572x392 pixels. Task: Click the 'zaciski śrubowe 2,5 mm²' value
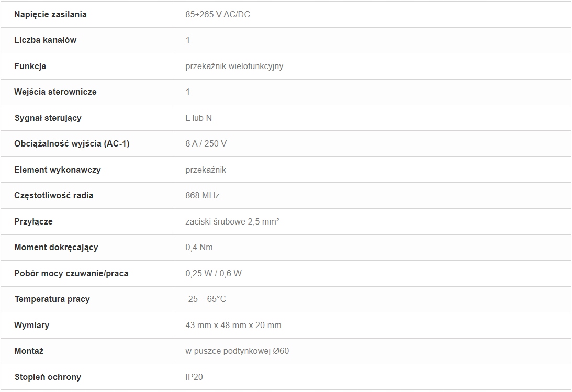point(232,221)
